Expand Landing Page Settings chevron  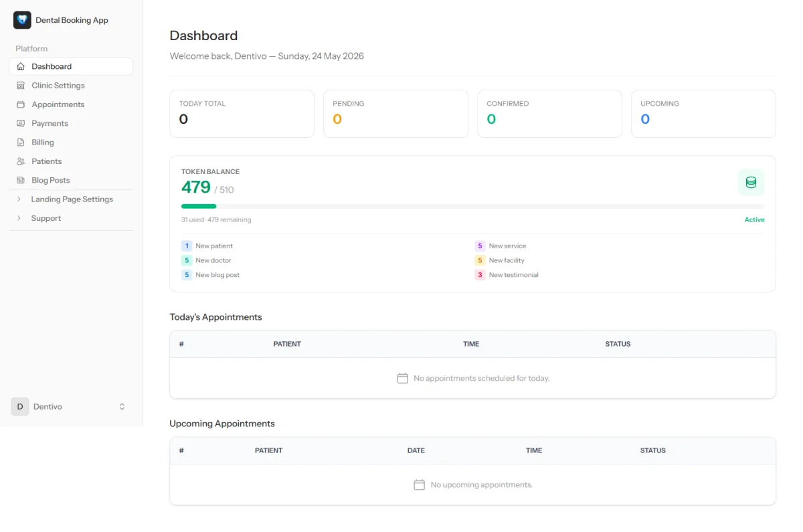19,199
